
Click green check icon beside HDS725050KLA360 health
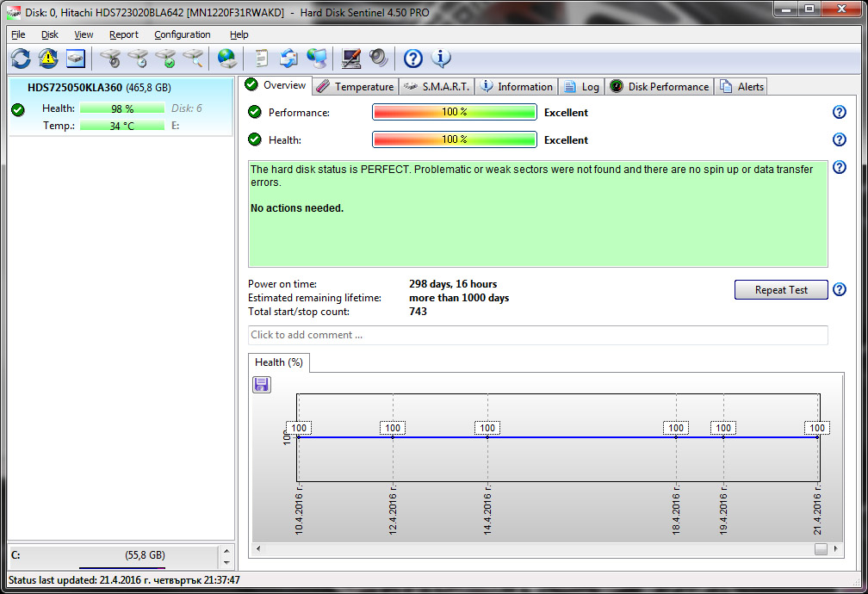(x=18, y=109)
